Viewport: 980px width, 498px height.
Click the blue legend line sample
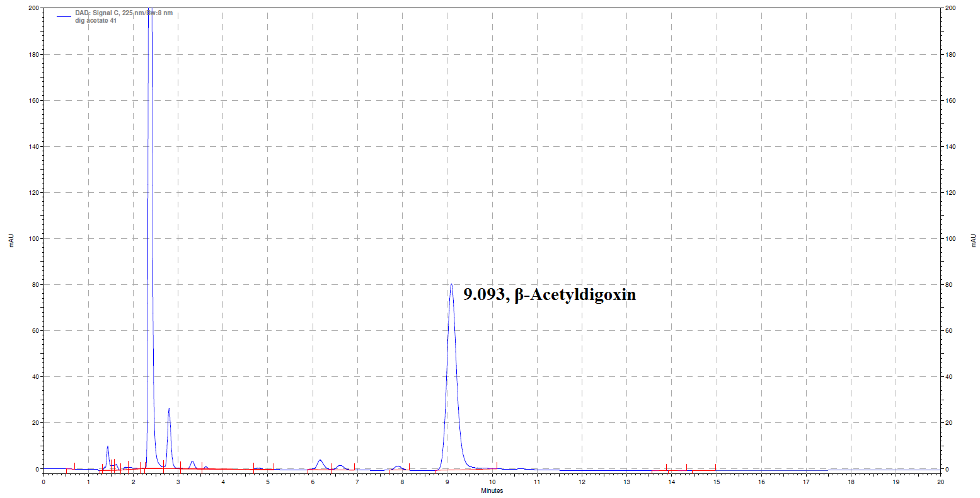click(x=63, y=16)
